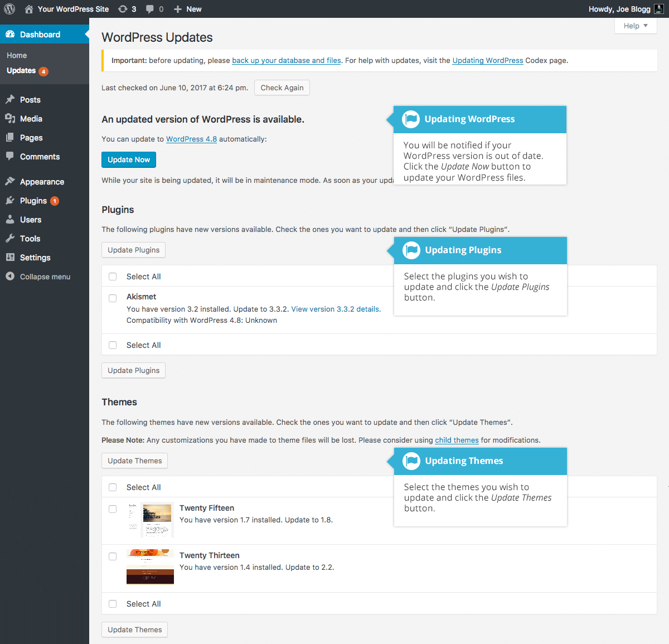Click the home icon beside Your WordPress Site
This screenshot has height=644, width=669.
(29, 9)
